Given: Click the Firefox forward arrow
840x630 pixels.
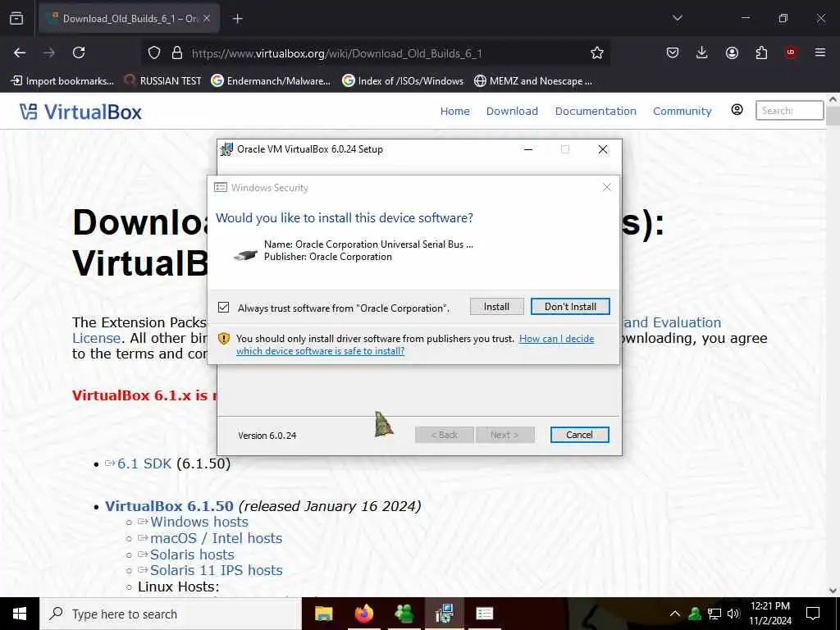Looking at the screenshot, I should coord(49,52).
